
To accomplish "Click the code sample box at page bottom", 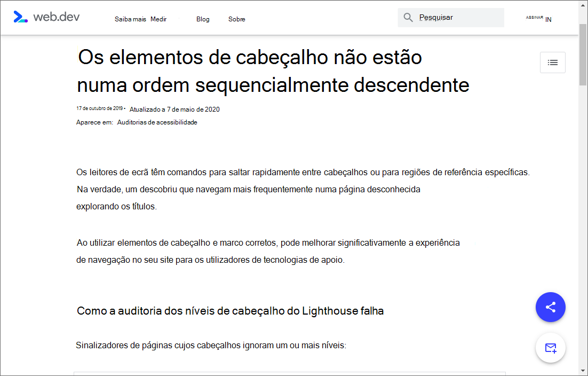I will (290, 373).
